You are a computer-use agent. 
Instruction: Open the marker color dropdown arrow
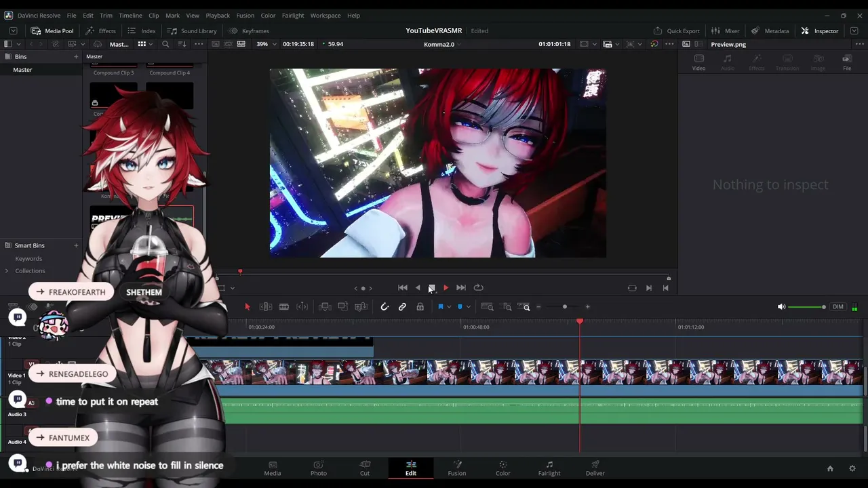[x=468, y=307]
